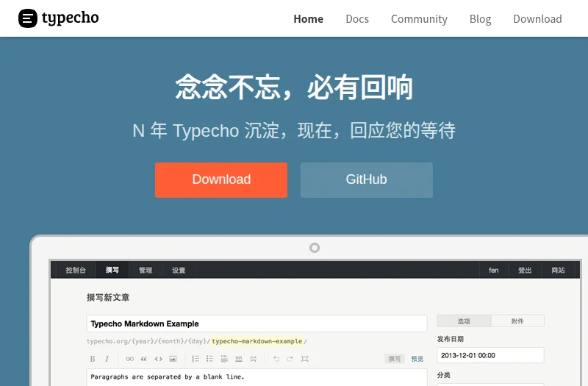Select the 管理 admin menu item
Image resolution: width=588 pixels, height=386 pixels.
click(146, 270)
